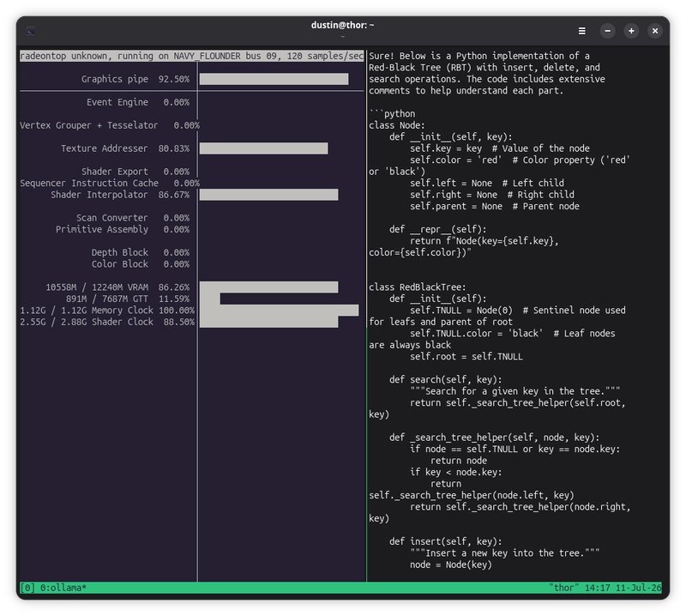
Task: Click the dustin@thor window title
Action: [342, 25]
